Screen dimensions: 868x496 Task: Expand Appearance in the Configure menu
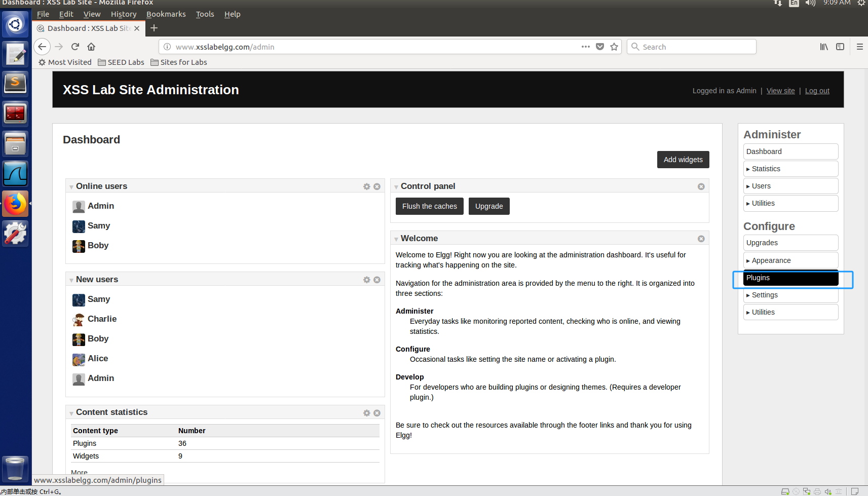pos(790,260)
